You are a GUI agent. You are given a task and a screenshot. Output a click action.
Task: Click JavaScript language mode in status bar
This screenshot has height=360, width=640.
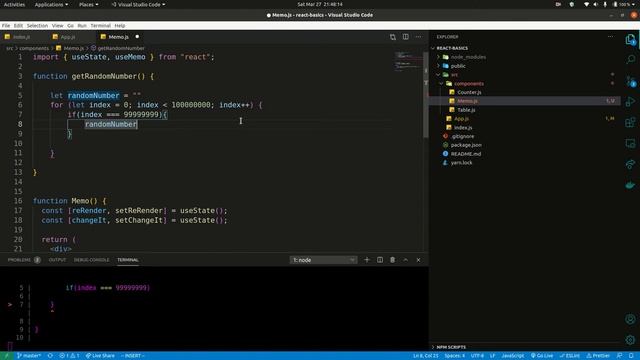(513, 356)
